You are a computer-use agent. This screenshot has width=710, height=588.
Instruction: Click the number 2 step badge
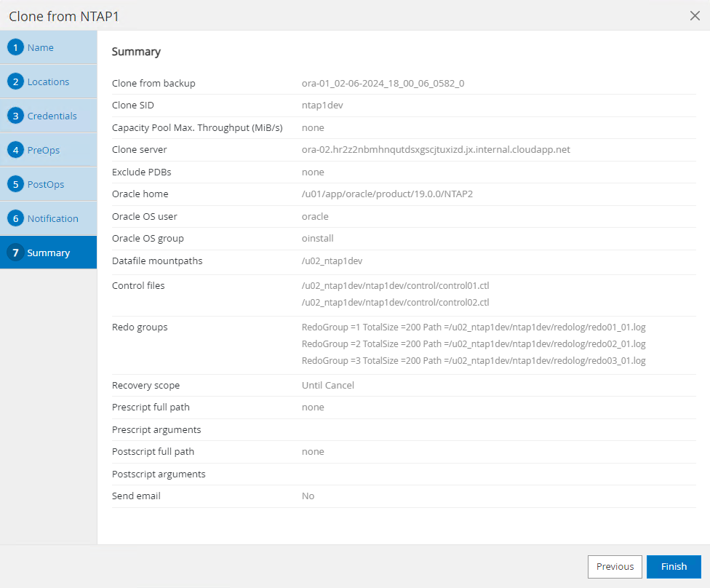point(16,82)
